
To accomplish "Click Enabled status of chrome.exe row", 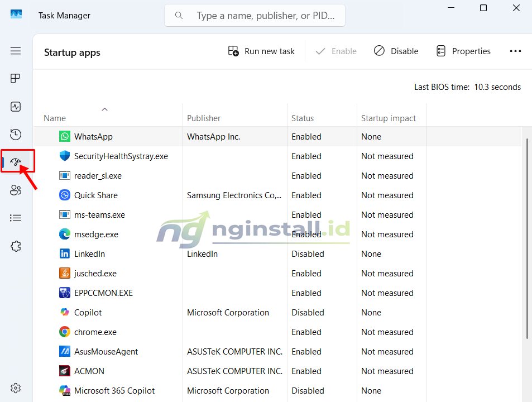I will (x=306, y=332).
